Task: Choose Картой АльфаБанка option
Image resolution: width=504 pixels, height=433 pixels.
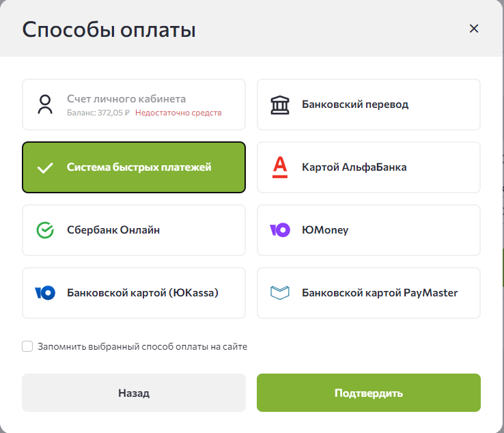Action: pyautogui.click(x=369, y=167)
